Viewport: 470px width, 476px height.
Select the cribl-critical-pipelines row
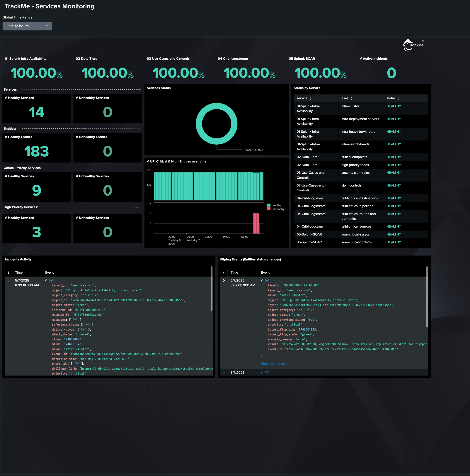[x=361, y=206]
